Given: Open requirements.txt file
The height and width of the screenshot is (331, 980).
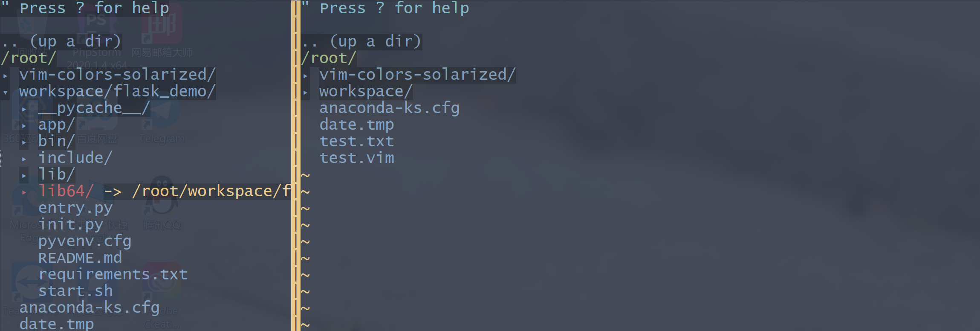Looking at the screenshot, I should (x=113, y=275).
